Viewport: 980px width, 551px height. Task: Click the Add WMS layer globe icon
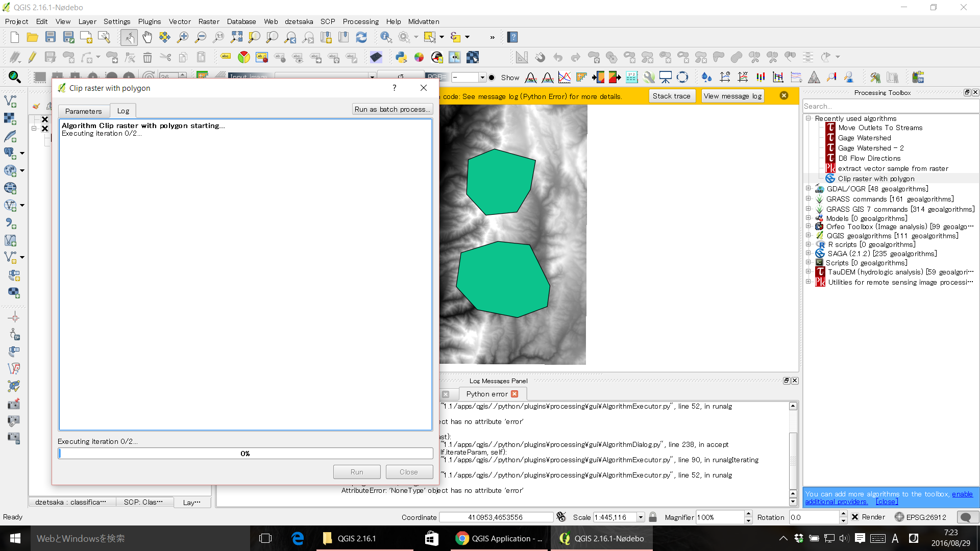tap(10, 188)
